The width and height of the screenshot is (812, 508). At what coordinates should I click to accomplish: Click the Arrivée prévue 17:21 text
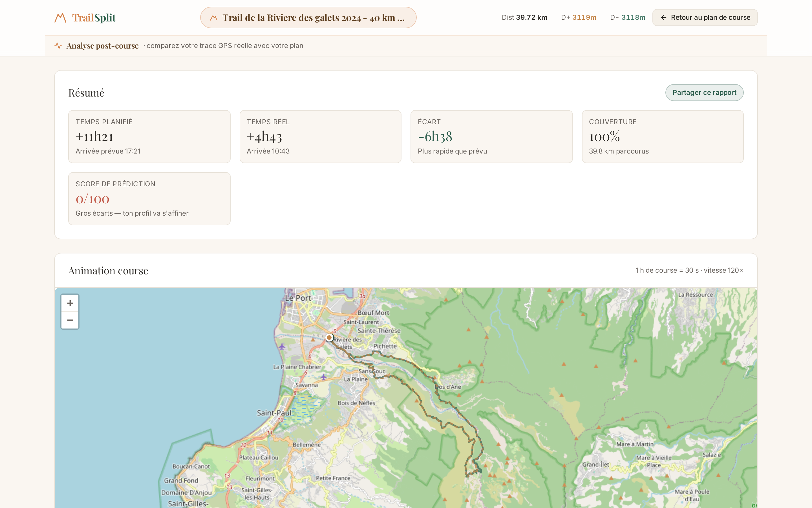pos(108,151)
